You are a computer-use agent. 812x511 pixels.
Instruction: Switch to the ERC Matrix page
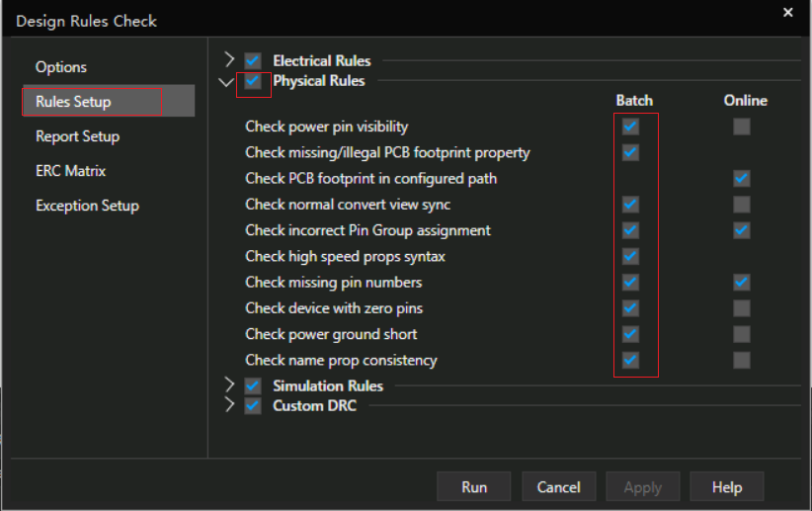coord(70,171)
